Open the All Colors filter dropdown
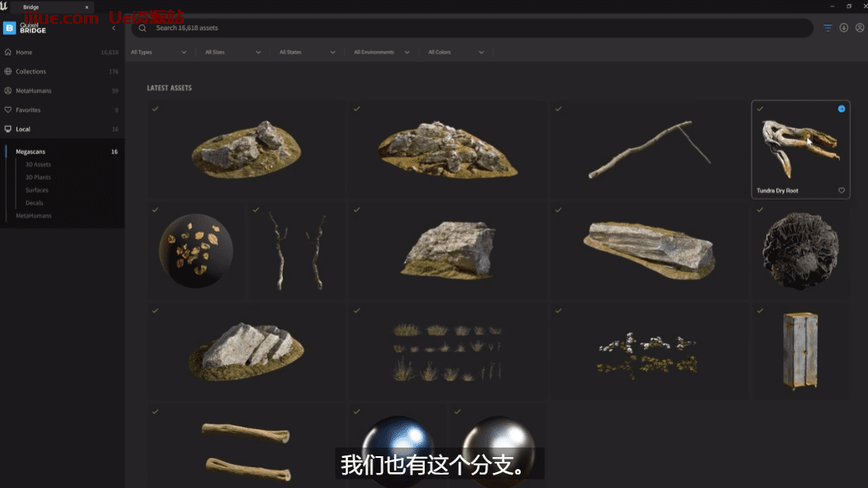Image resolution: width=868 pixels, height=488 pixels. pyautogui.click(x=456, y=52)
